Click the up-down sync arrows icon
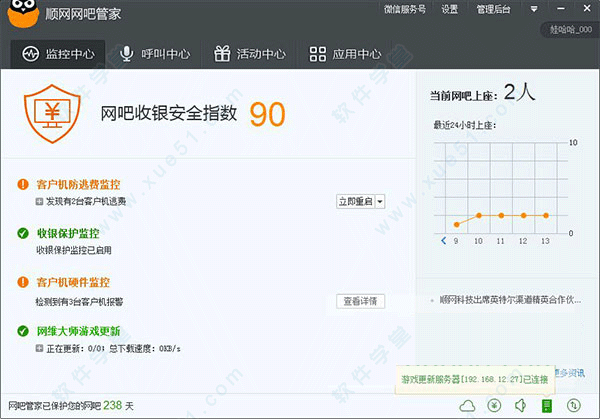Image resolution: width=600 pixels, height=419 pixels. click(x=574, y=405)
